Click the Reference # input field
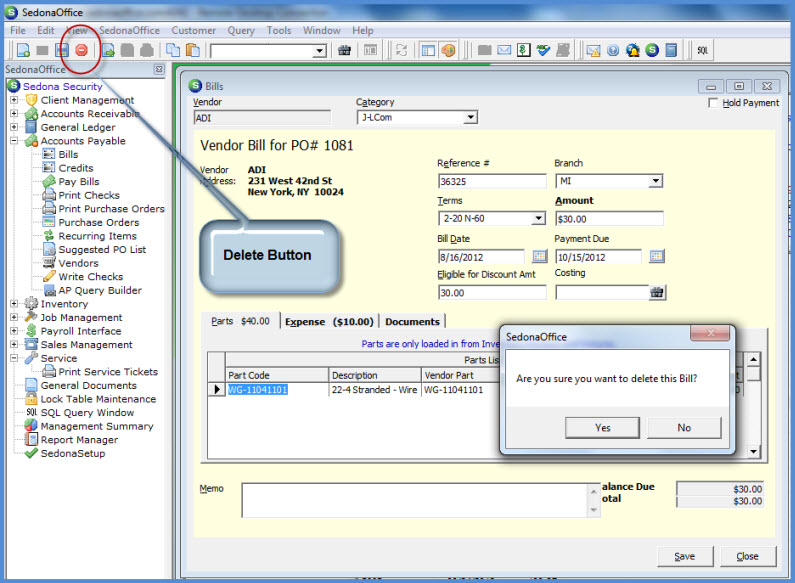This screenshot has width=795, height=583. tap(492, 181)
